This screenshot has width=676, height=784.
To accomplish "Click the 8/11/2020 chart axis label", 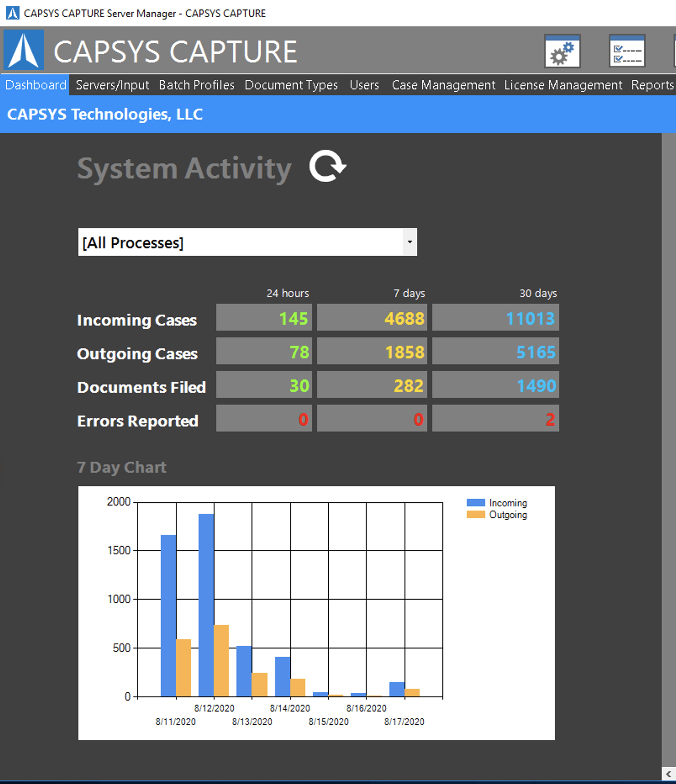I will click(176, 722).
